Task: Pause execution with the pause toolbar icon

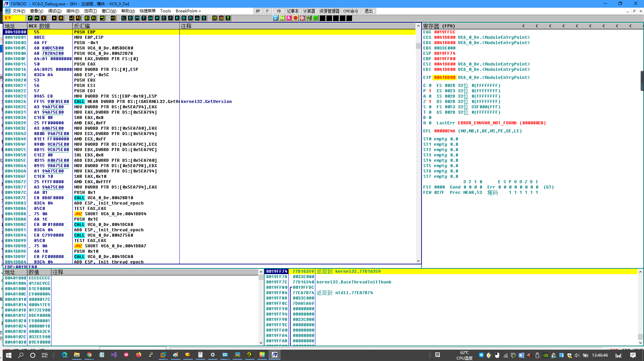Action: (61, 18)
